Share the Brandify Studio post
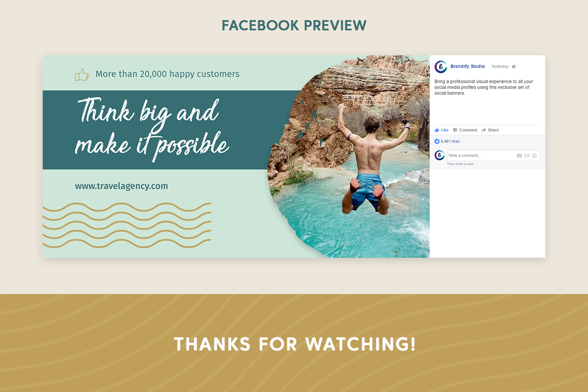 (x=490, y=130)
